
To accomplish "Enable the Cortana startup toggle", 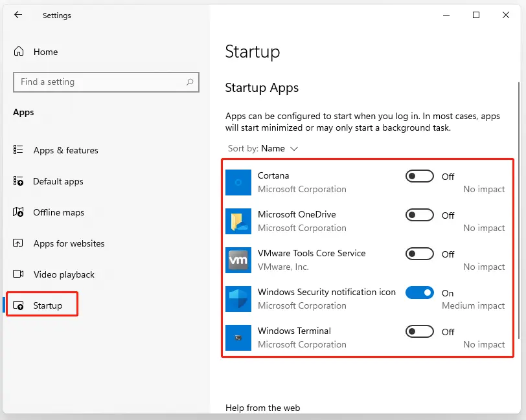I will [x=419, y=175].
